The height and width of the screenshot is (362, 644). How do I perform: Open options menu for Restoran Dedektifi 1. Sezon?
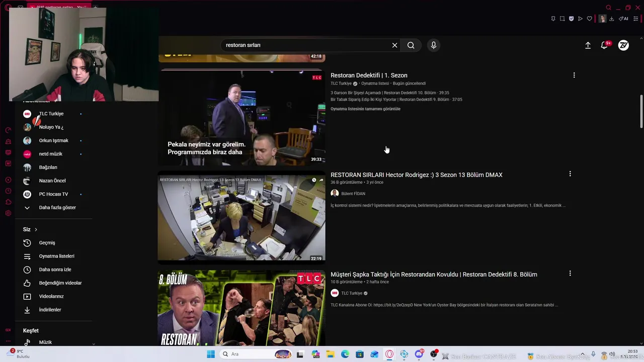coord(574,75)
